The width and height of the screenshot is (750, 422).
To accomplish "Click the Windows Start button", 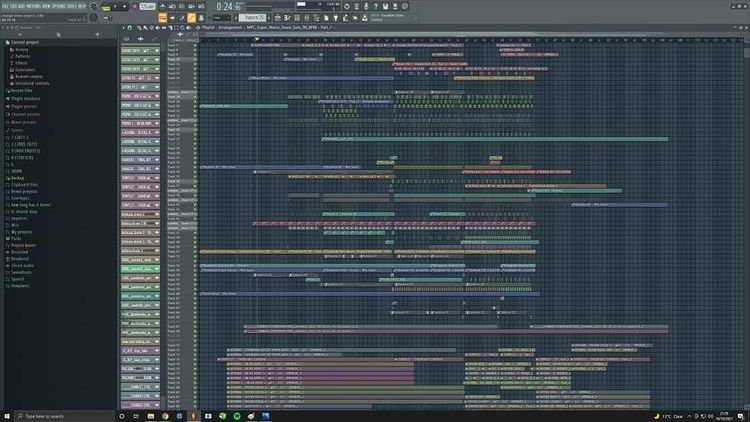I will (6, 415).
